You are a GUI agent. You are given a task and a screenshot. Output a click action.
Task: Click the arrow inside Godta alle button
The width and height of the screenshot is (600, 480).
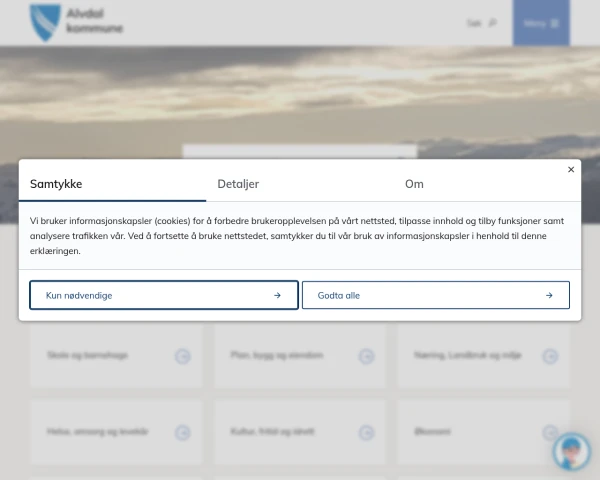[549, 295]
